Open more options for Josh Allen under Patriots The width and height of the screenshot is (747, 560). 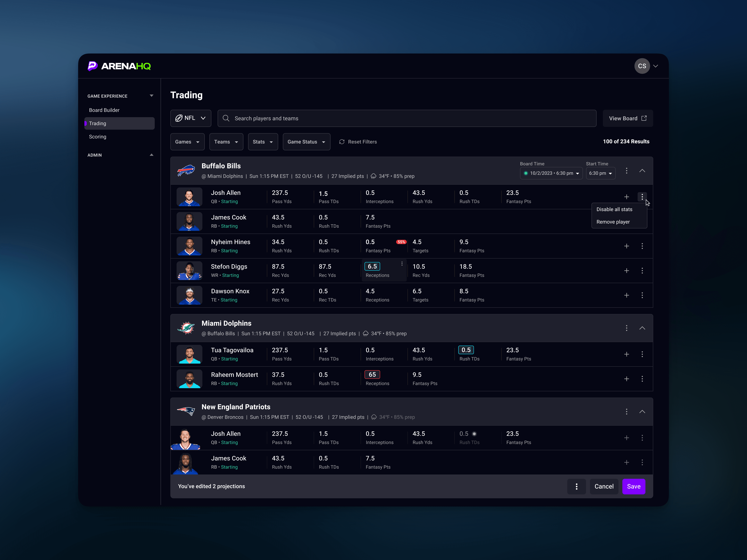[x=642, y=438]
